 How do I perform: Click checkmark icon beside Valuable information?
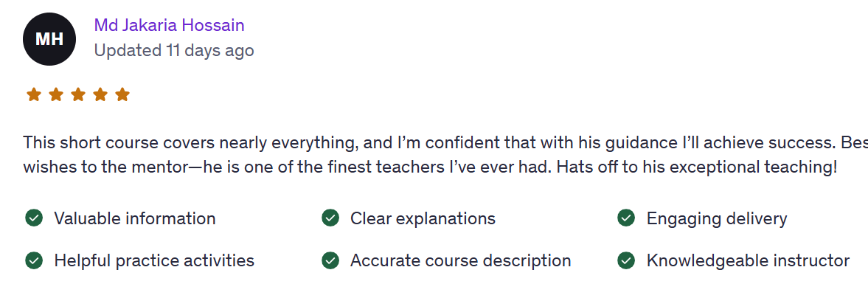(x=35, y=218)
